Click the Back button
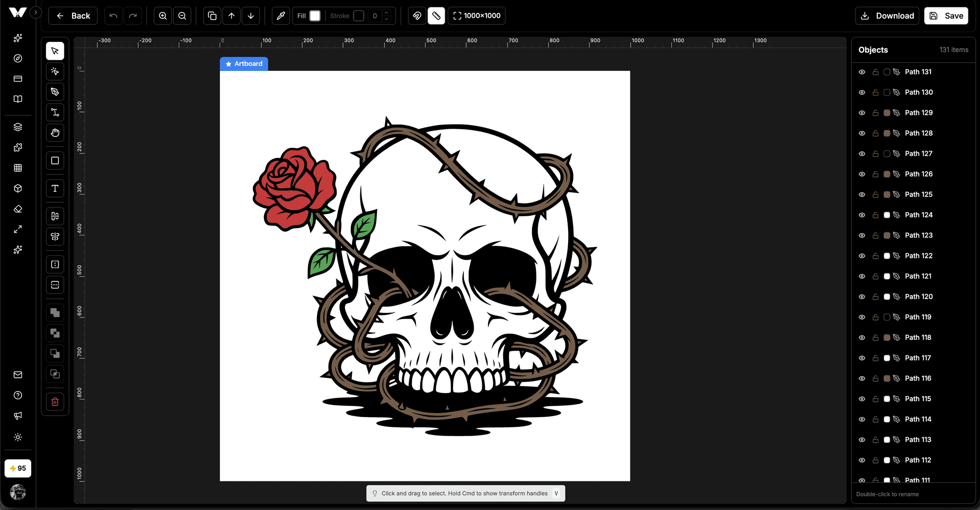 [73, 16]
